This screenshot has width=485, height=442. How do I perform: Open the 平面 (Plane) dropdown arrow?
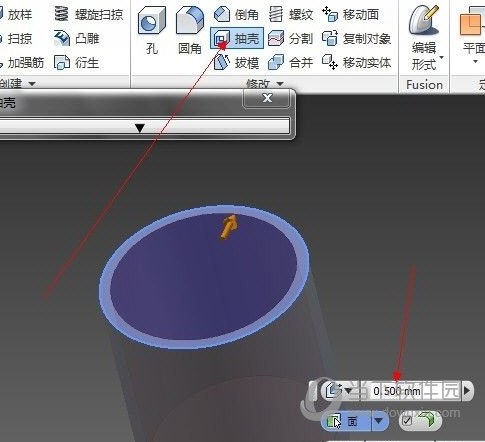click(x=475, y=62)
